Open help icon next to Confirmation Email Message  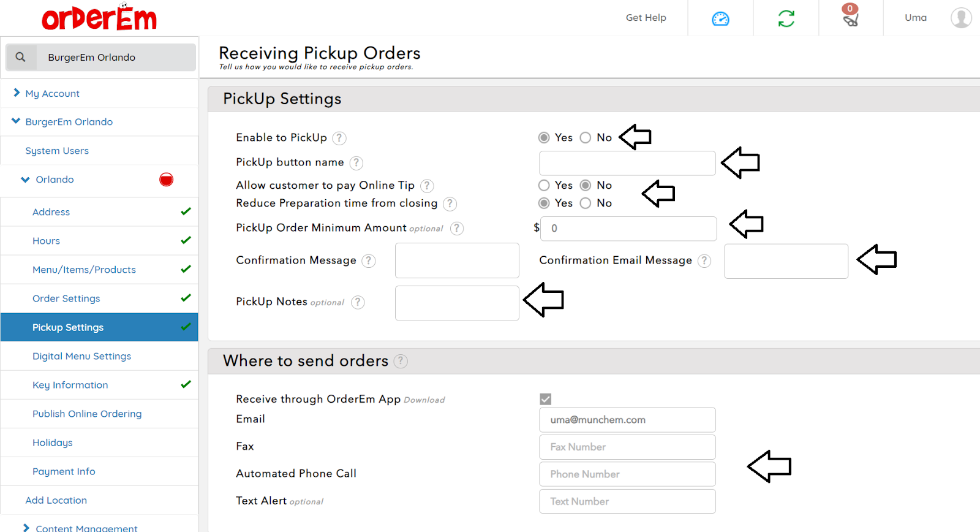tap(704, 261)
